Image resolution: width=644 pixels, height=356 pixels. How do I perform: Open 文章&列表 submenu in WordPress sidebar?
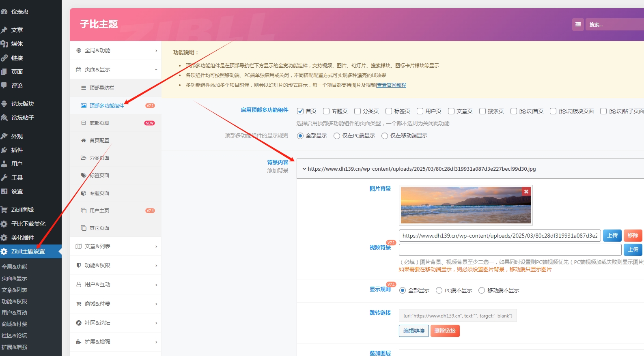click(x=14, y=290)
